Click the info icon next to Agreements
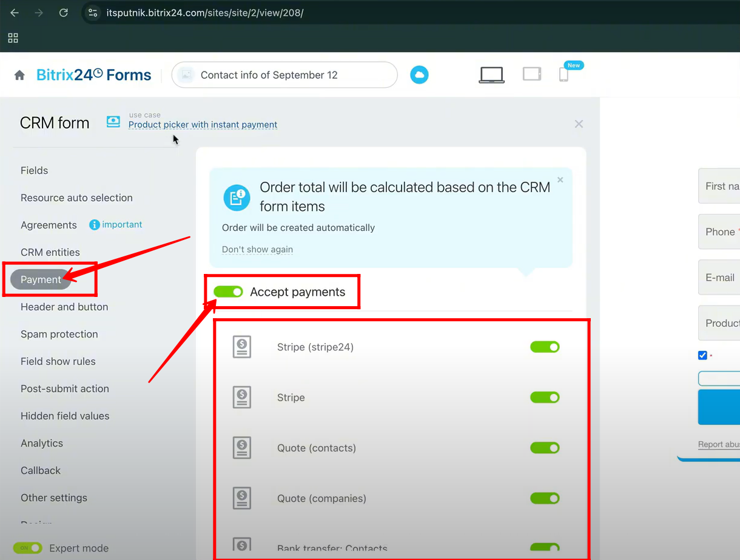This screenshot has width=740, height=560. tap(94, 225)
